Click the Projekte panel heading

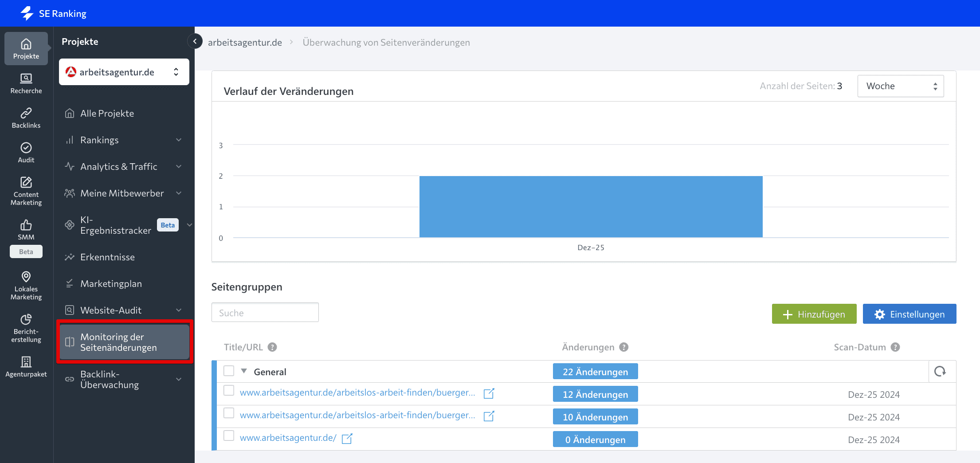pyautogui.click(x=80, y=42)
